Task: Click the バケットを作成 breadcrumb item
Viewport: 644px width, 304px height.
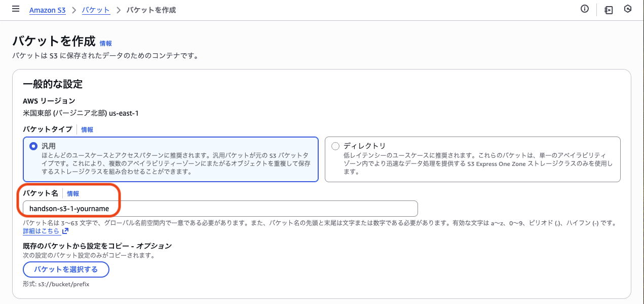Action: [x=150, y=10]
